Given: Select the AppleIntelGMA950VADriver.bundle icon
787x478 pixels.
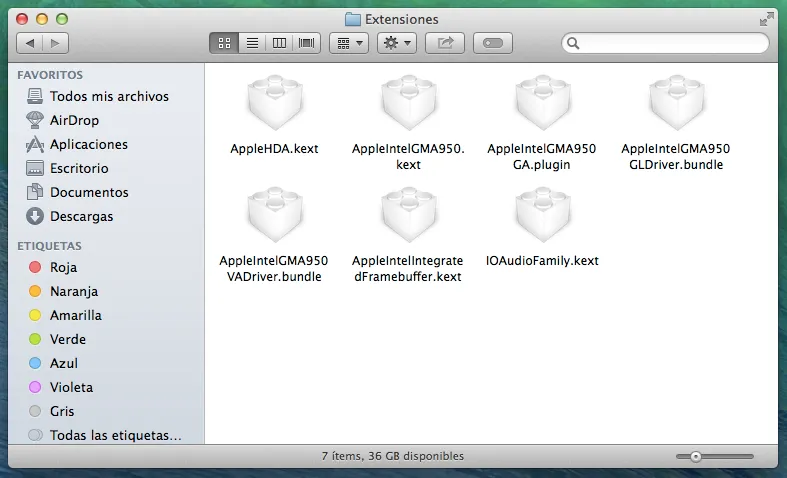Looking at the screenshot, I should coord(275,215).
